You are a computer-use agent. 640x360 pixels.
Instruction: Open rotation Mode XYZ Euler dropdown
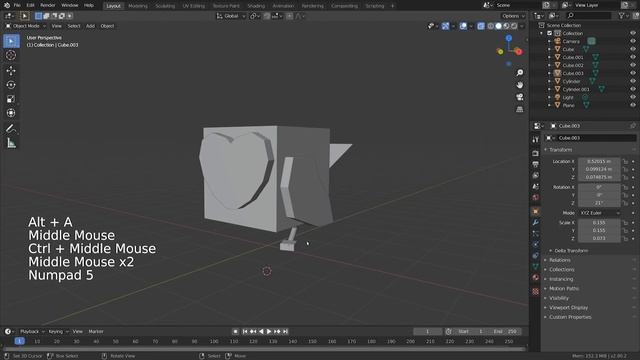pyautogui.click(x=598, y=213)
